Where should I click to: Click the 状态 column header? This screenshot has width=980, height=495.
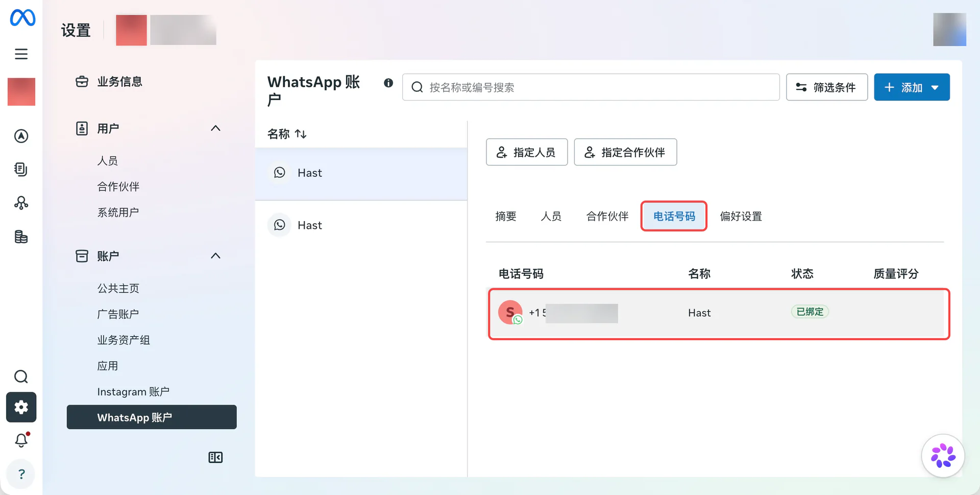[802, 274]
